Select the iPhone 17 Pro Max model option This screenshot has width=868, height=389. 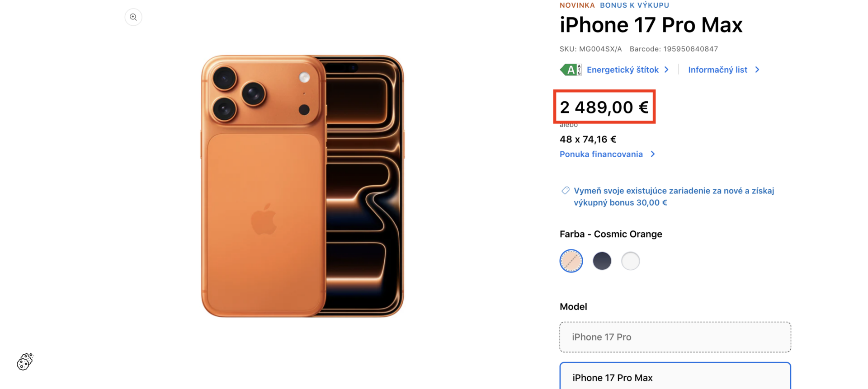click(x=675, y=377)
